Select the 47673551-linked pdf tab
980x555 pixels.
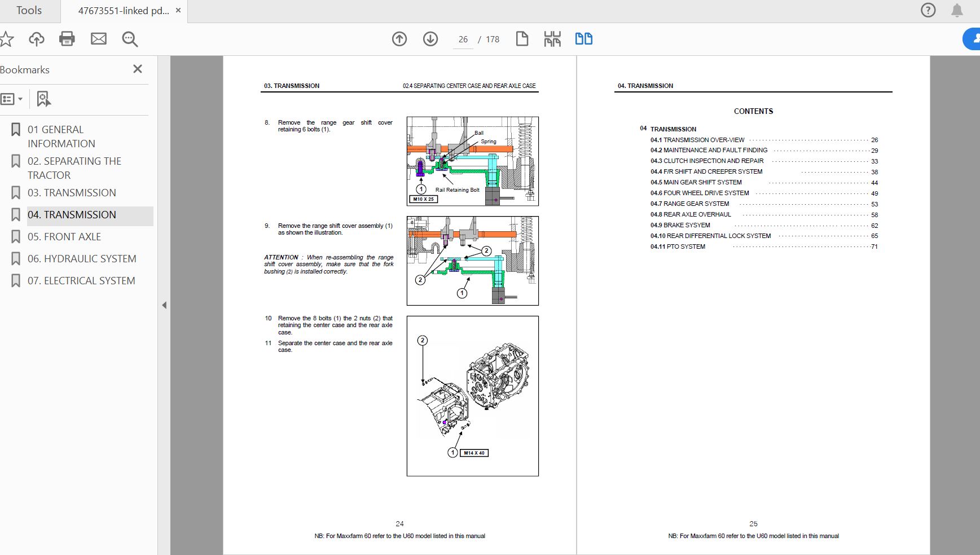(123, 11)
